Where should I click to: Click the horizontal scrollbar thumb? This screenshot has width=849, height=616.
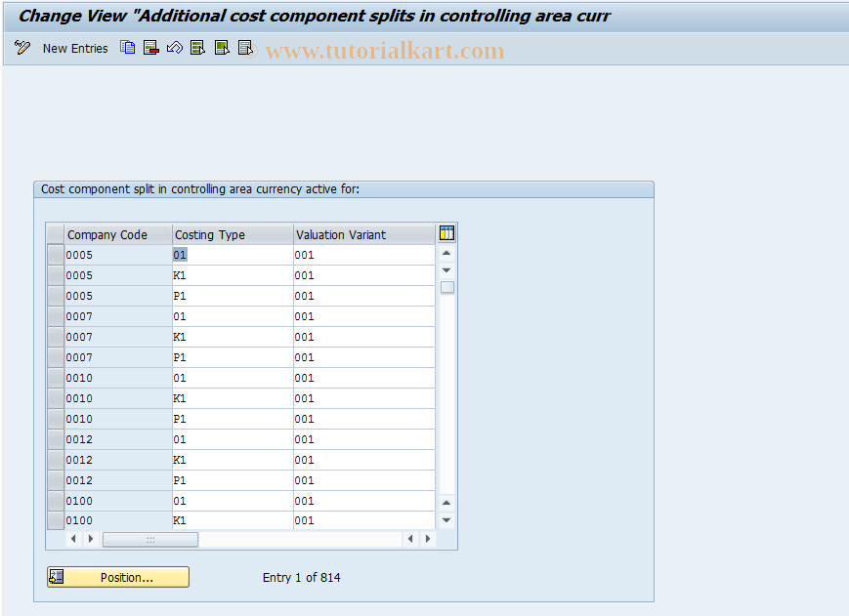coord(150,539)
